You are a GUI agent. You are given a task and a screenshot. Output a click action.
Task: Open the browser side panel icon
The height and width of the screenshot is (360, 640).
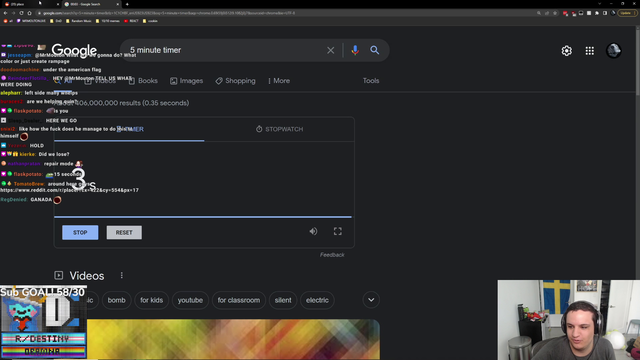point(605,13)
